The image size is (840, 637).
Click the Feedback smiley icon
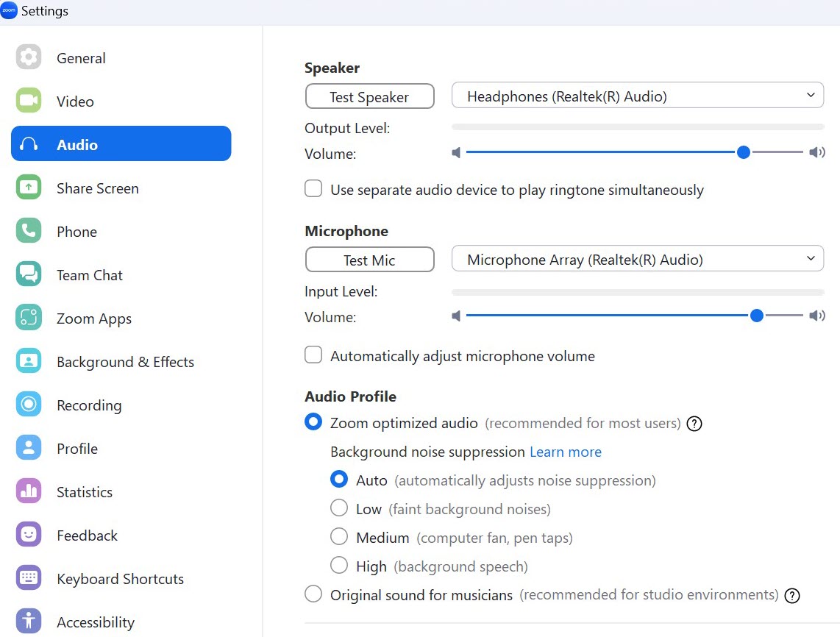click(29, 535)
